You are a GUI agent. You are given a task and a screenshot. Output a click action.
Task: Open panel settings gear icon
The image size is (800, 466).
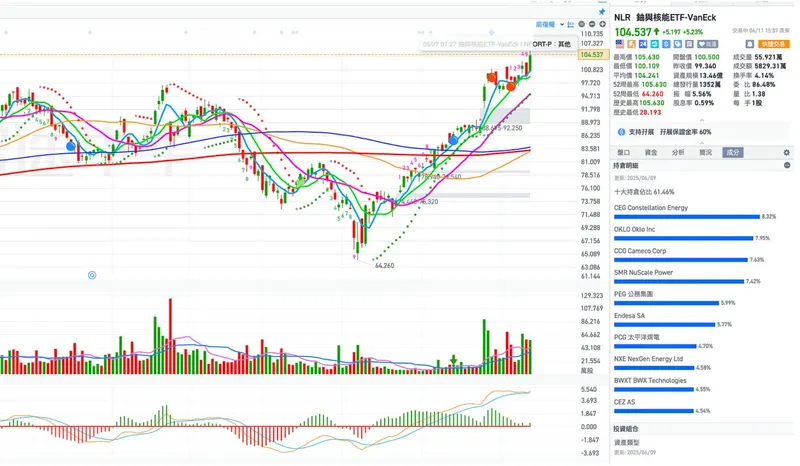pos(786,152)
